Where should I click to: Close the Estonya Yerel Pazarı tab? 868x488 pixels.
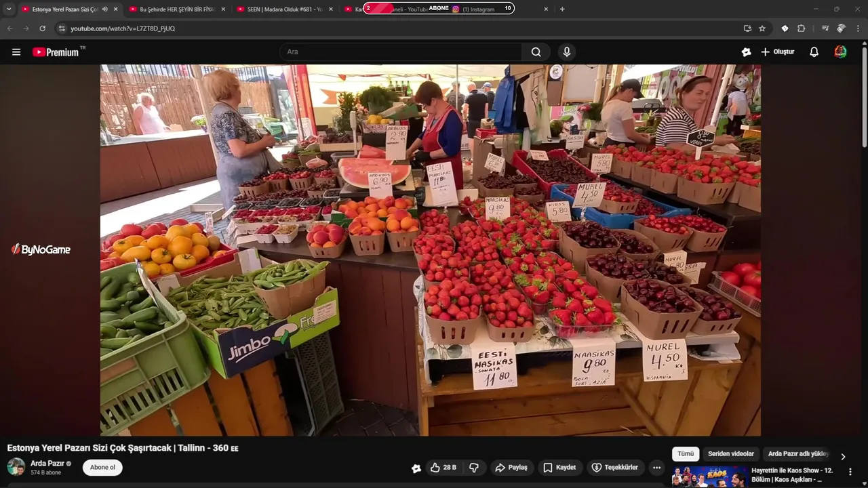point(115,9)
